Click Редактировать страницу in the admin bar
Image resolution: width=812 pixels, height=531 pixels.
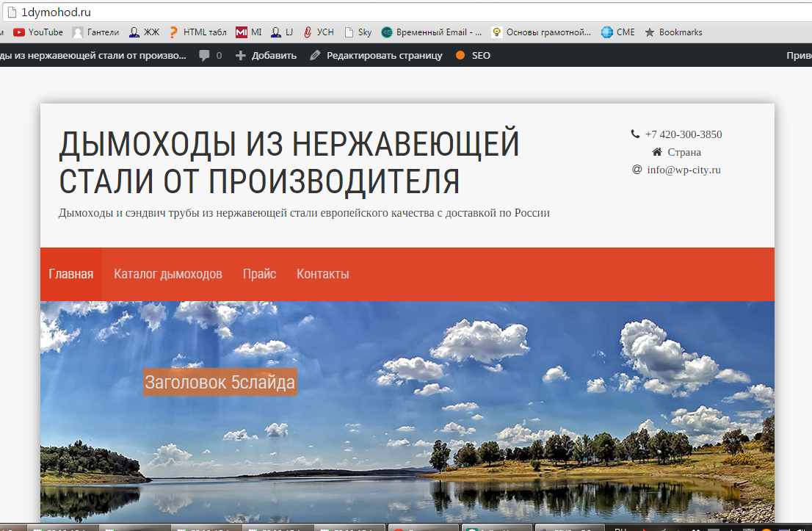click(377, 55)
